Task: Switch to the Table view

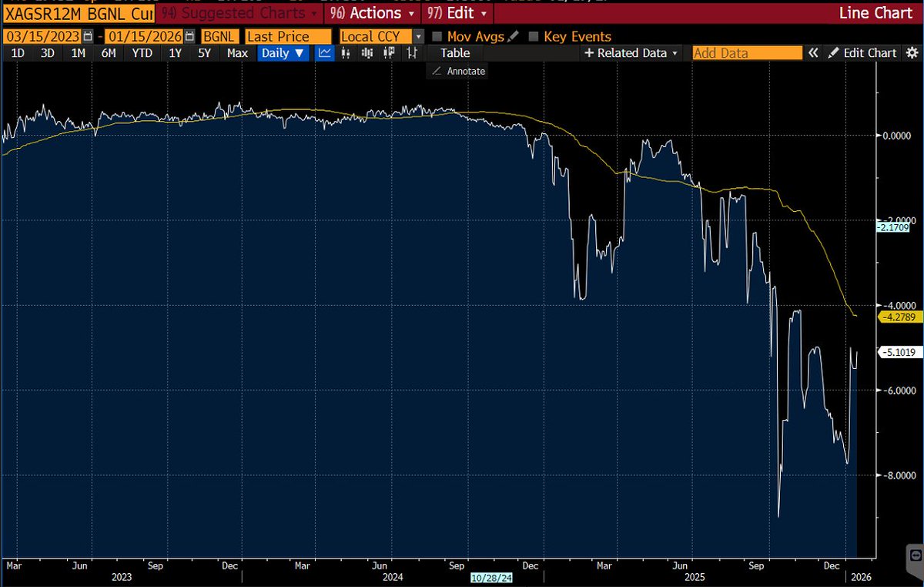Action: [x=455, y=53]
